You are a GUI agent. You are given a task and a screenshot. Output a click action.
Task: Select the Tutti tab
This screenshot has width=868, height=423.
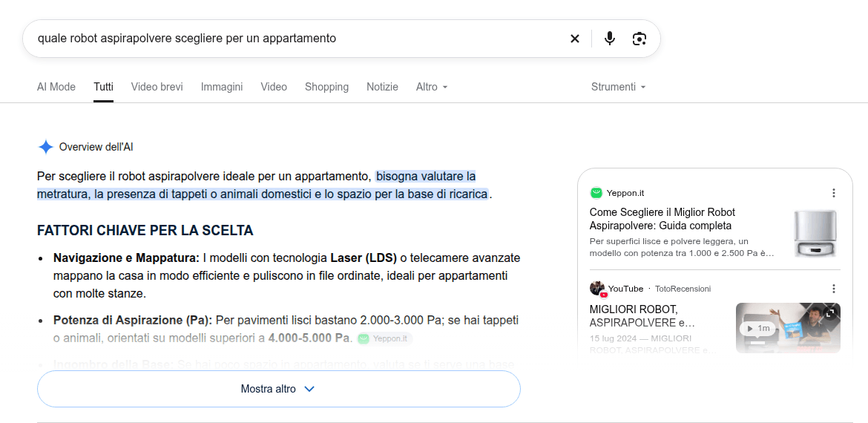coord(104,87)
